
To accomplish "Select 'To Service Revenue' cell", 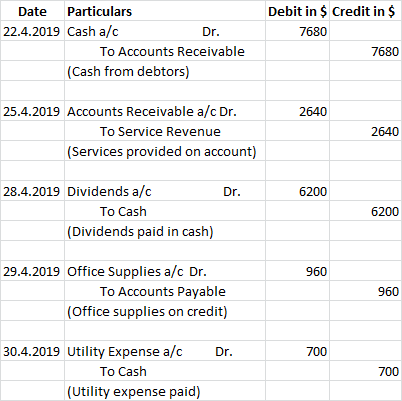I will [165, 131].
